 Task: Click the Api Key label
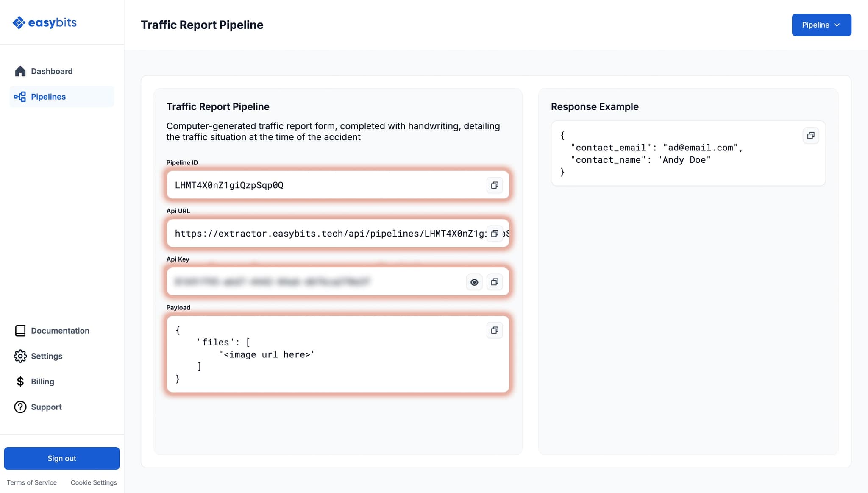click(x=178, y=259)
